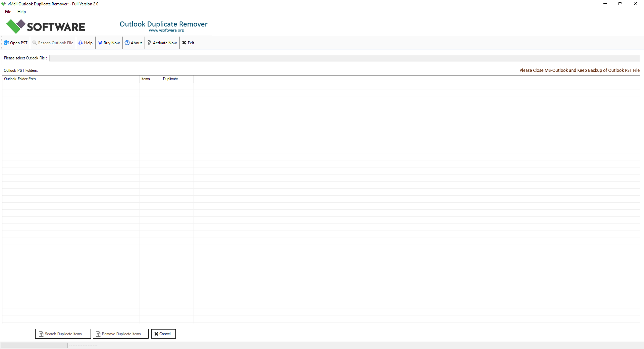
Task: Open About via the question mark icon
Action: click(127, 43)
